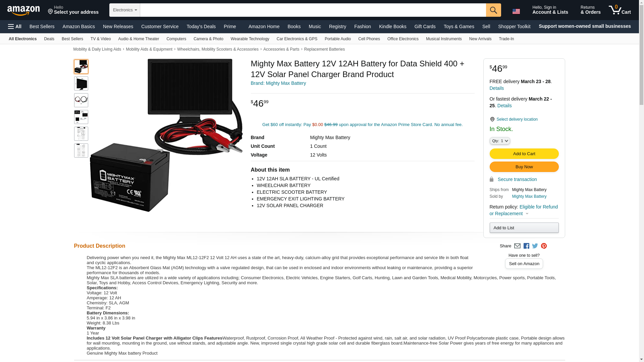Expand the Electronics search category dropdown
Image resolution: width=644 pixels, height=362 pixels.
tap(125, 10)
